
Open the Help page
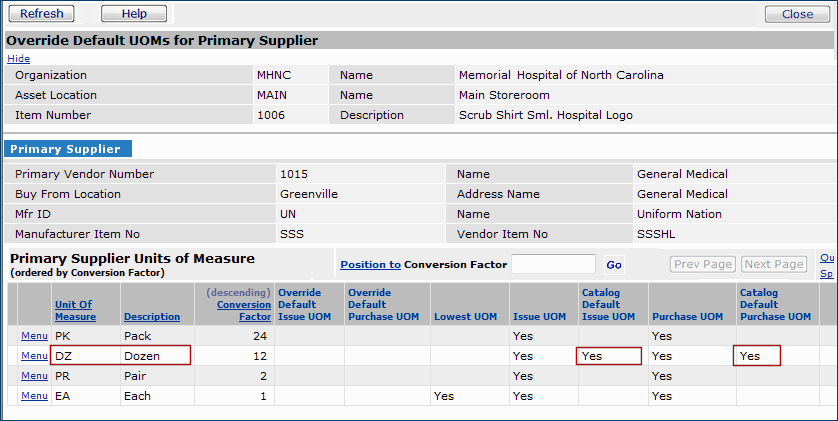click(x=134, y=14)
